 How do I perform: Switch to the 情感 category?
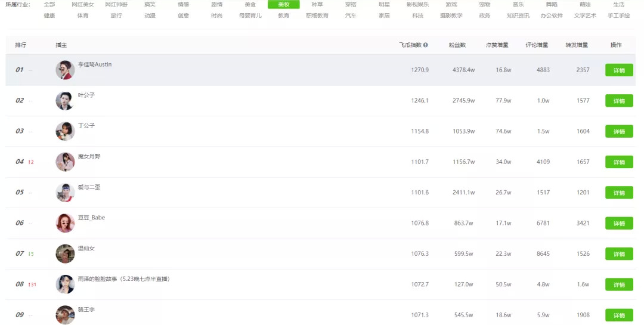tap(183, 5)
